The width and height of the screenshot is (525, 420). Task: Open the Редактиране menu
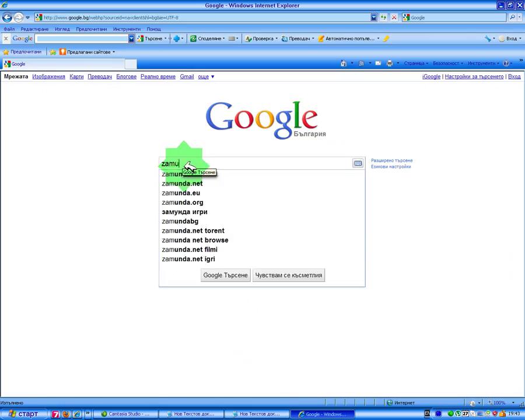pyautogui.click(x=34, y=29)
